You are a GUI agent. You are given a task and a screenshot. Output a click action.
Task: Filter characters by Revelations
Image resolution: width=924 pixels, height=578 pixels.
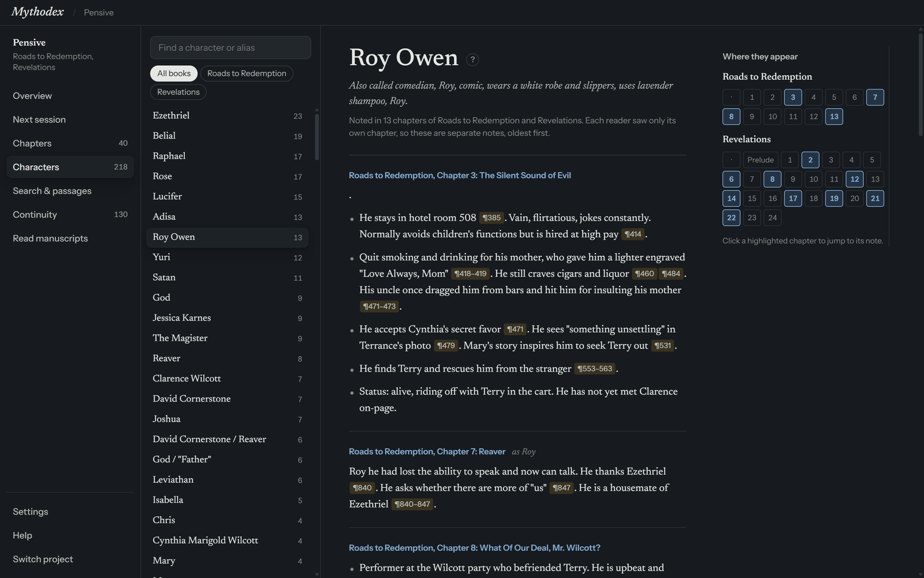point(178,92)
